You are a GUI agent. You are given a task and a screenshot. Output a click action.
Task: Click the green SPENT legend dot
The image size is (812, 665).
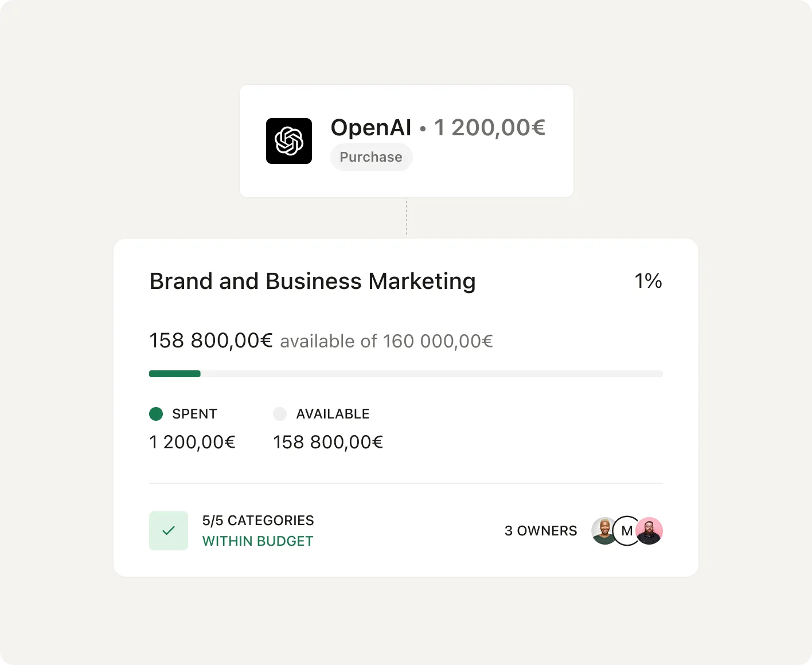(156, 413)
